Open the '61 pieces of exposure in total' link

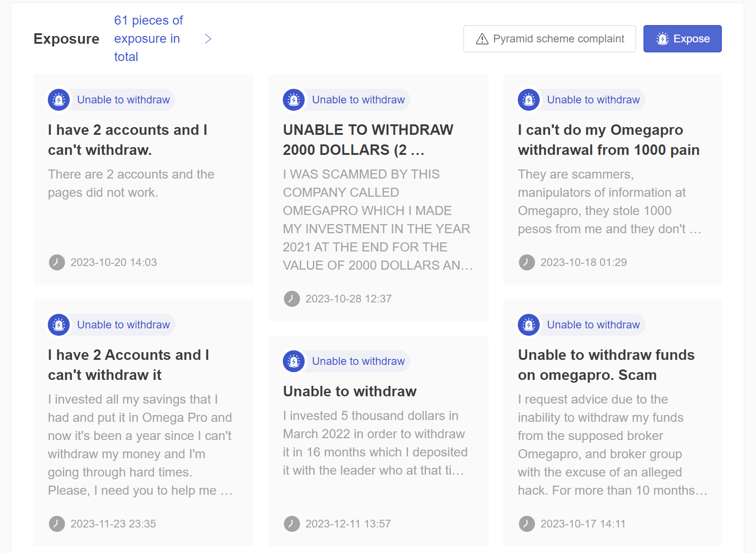(x=149, y=39)
